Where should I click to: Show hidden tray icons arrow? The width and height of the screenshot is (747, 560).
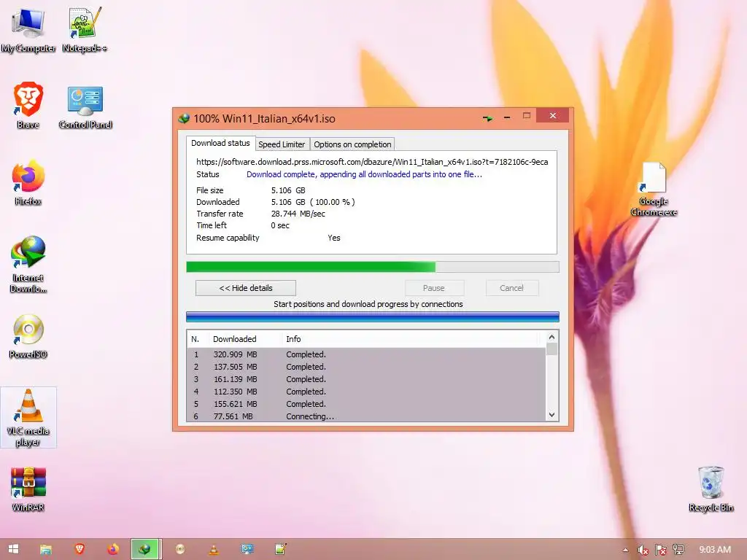(625, 550)
